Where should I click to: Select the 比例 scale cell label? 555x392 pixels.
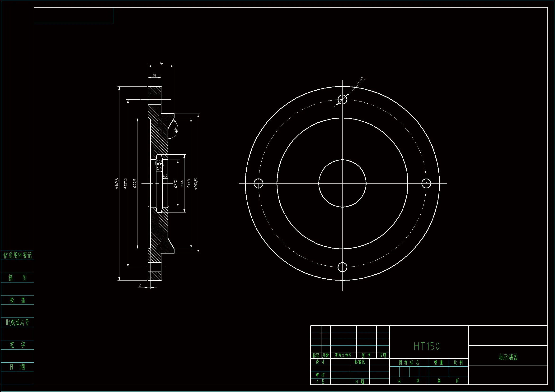pyautogui.click(x=458, y=363)
